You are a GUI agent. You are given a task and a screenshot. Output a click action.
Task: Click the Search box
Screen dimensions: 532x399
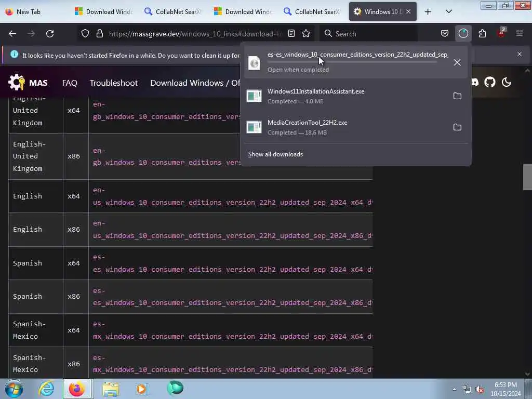(x=368, y=34)
